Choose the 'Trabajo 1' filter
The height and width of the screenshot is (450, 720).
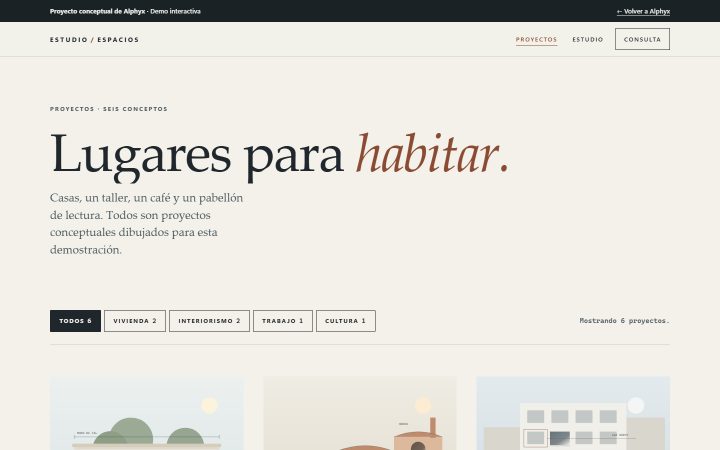(283, 321)
